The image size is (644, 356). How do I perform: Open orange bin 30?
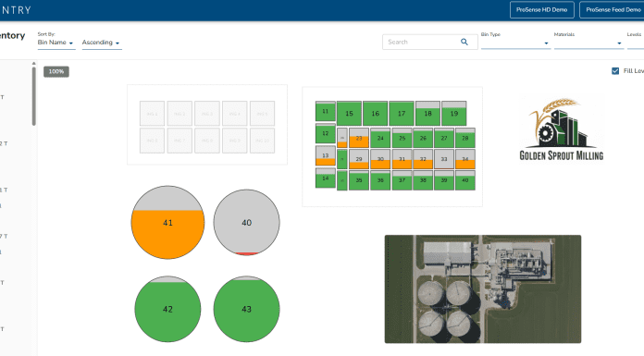coord(380,159)
